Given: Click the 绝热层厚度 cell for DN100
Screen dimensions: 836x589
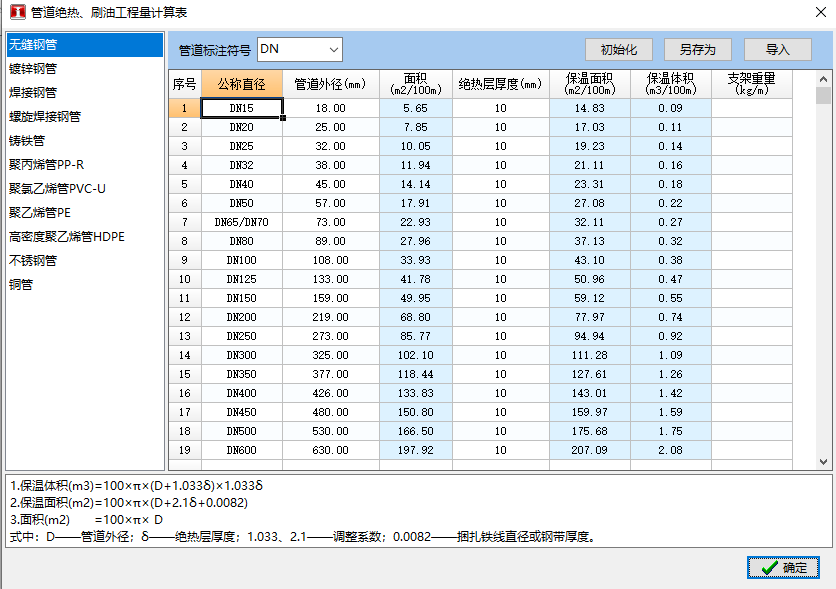Looking at the screenshot, I should coord(499,260).
